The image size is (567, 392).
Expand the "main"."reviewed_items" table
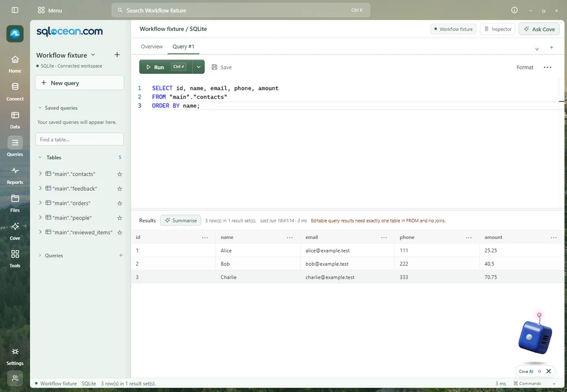coord(40,232)
